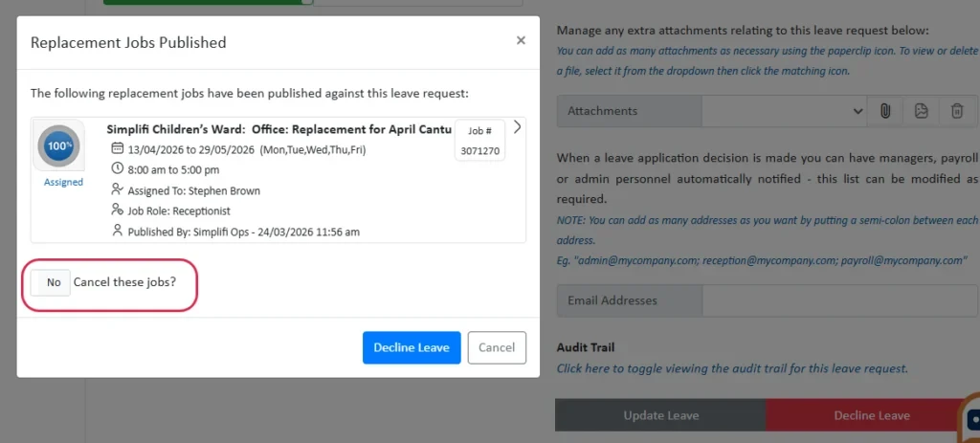
Task: Click the date range 13/04/2026 to 29/05/2026
Action: [x=191, y=149]
